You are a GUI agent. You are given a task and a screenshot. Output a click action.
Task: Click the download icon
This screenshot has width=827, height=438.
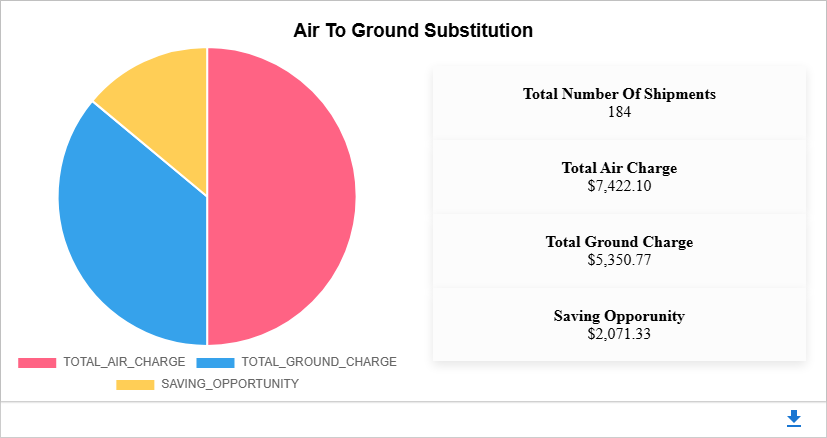tap(794, 419)
